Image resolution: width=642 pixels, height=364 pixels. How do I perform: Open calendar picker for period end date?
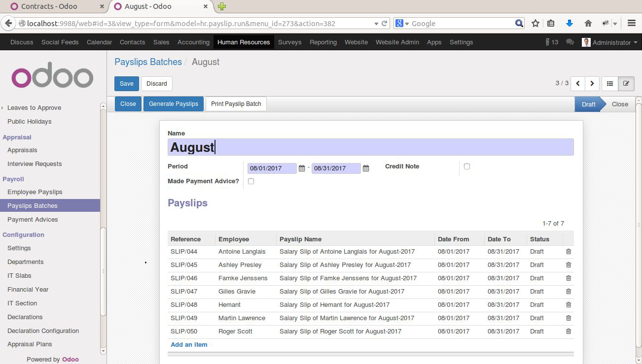[x=366, y=168]
